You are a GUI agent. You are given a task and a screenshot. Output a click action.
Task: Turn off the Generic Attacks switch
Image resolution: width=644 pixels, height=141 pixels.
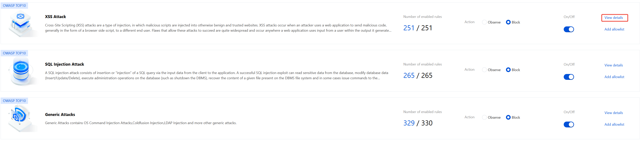(x=569, y=124)
